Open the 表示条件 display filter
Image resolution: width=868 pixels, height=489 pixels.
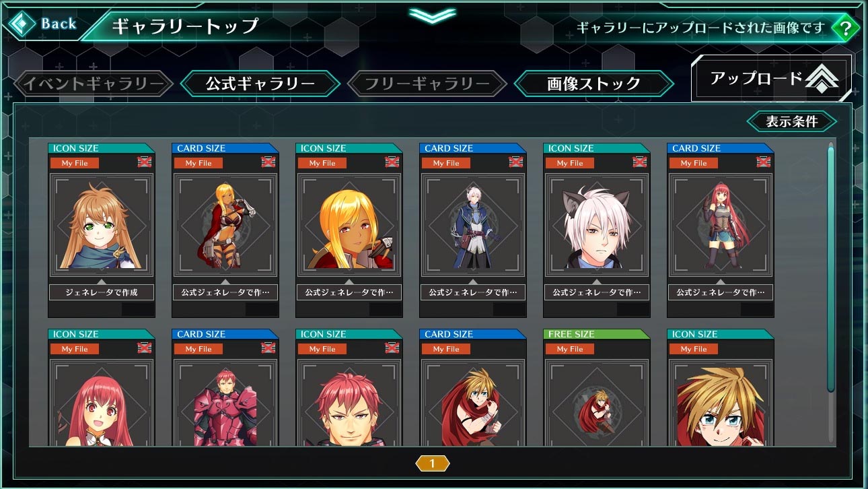point(792,122)
